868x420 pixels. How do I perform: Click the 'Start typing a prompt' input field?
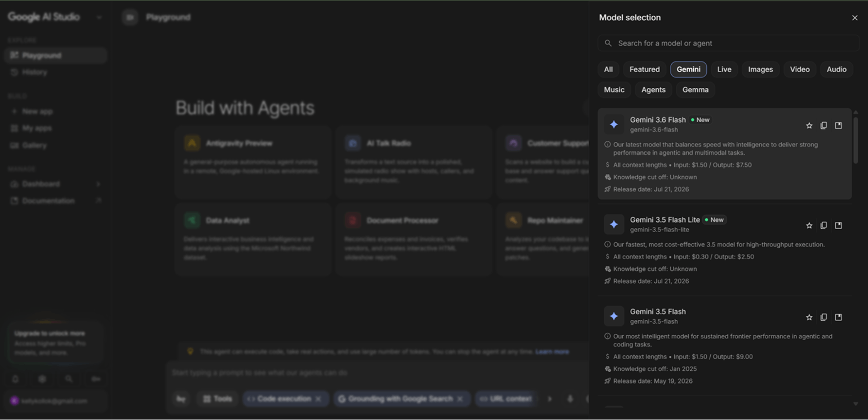378,373
